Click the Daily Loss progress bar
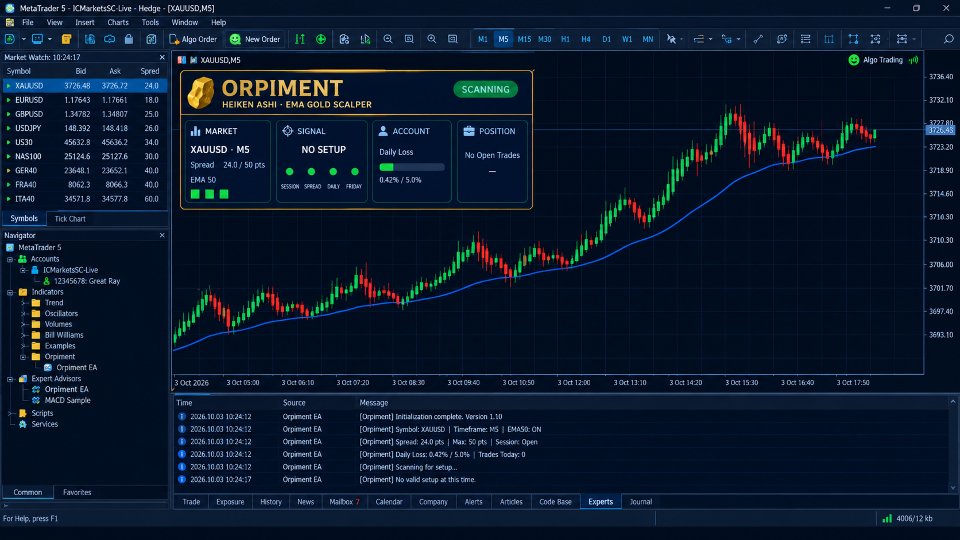Screen dimensions: 960x540 (411, 167)
